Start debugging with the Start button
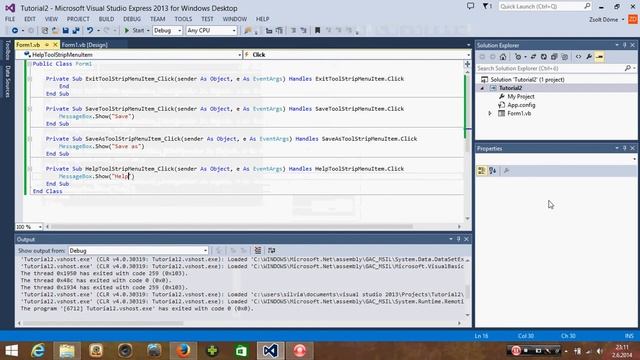 134,31
